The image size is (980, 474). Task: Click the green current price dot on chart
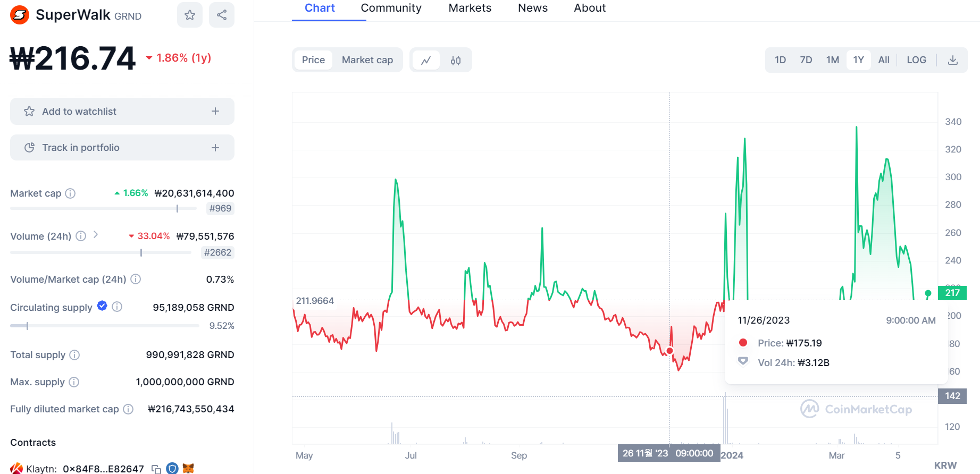coord(928,293)
